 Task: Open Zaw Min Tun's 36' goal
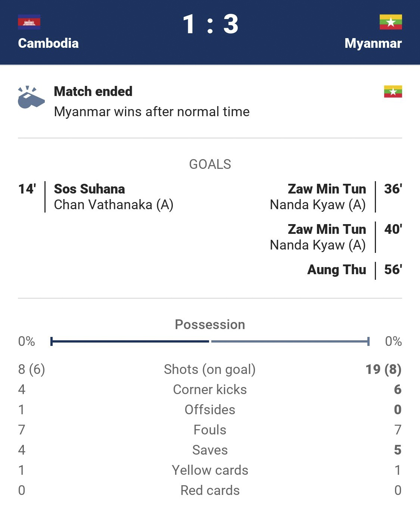click(327, 189)
